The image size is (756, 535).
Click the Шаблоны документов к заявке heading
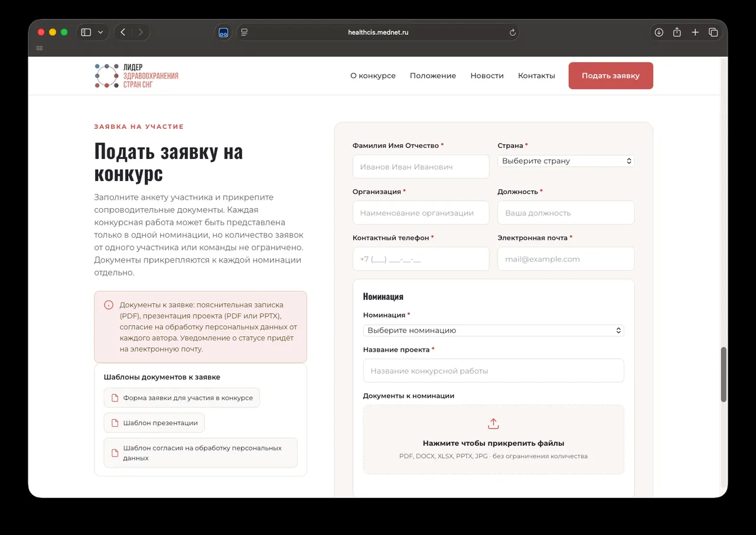click(x=162, y=377)
